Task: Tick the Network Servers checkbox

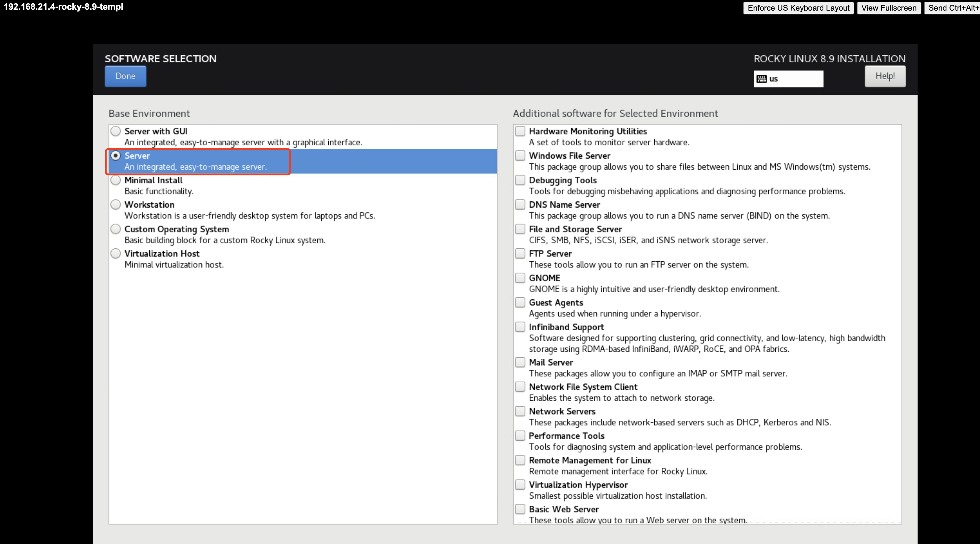Action: [520, 411]
